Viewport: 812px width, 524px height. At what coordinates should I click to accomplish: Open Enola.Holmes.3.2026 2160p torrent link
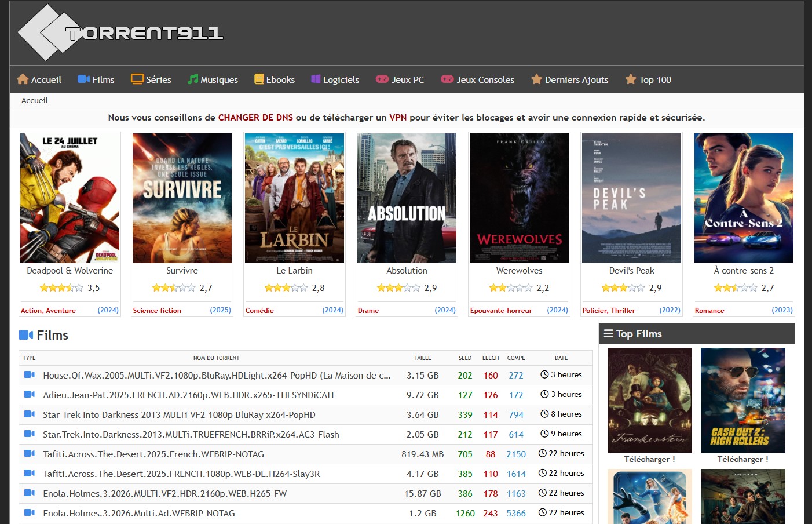pyautogui.click(x=165, y=494)
